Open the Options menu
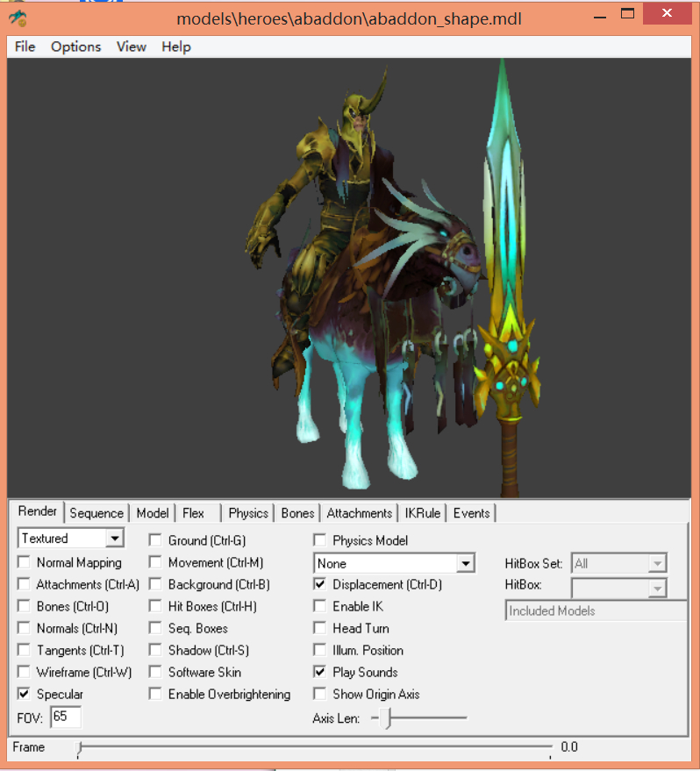 tap(75, 46)
